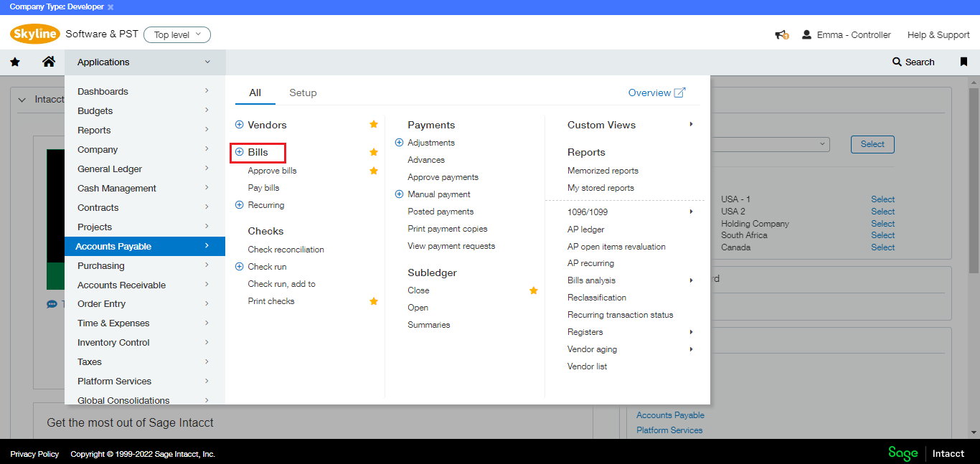Open the Order Entry menu
The image size is (980, 464).
[145, 303]
